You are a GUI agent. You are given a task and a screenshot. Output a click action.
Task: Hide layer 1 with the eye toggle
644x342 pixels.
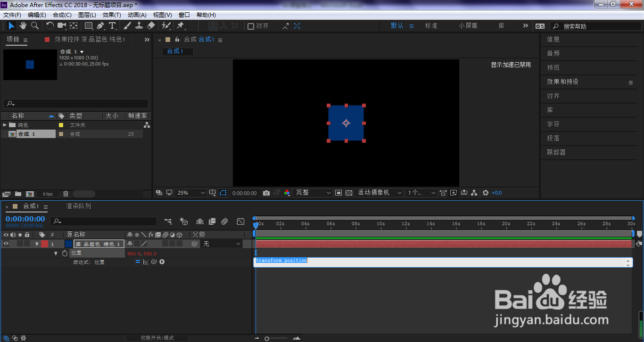(6, 244)
